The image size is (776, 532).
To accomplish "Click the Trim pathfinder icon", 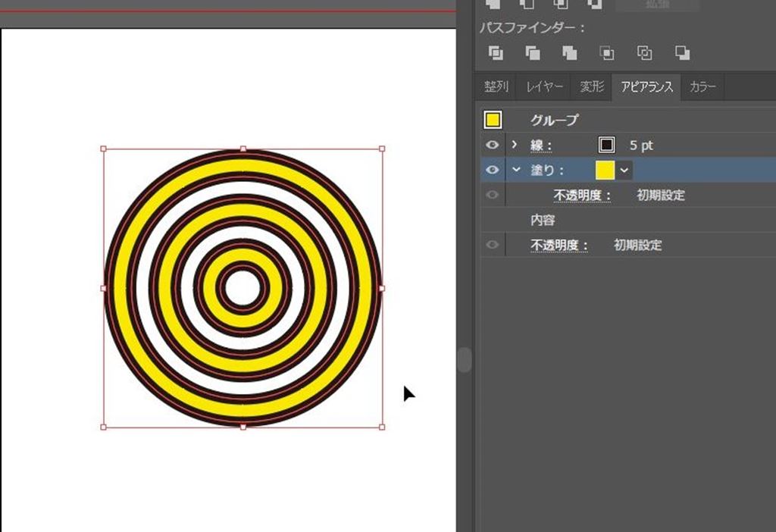I will [533, 53].
